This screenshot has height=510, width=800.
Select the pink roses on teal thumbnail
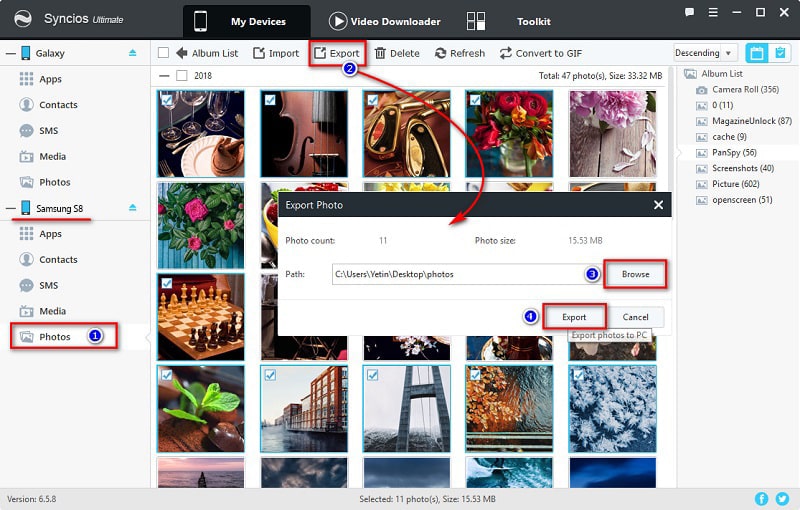[201, 225]
